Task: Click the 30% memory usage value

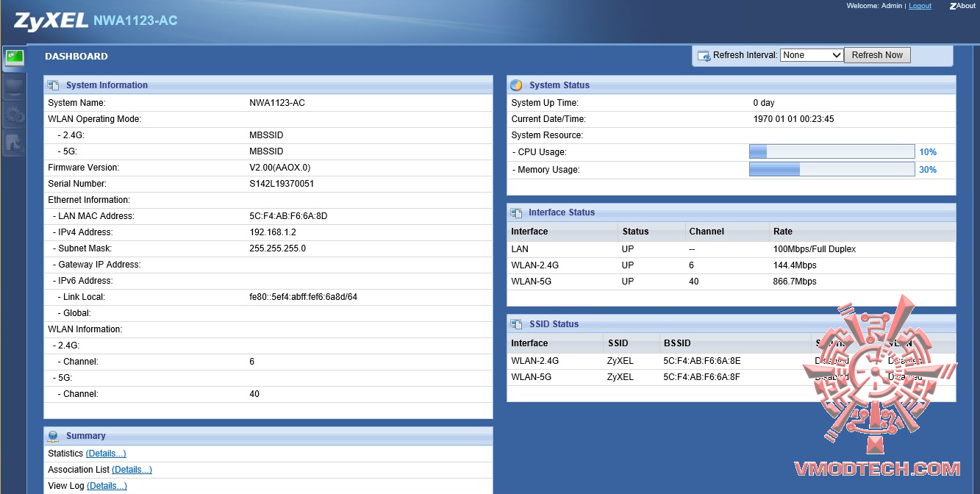Action: coord(928,170)
